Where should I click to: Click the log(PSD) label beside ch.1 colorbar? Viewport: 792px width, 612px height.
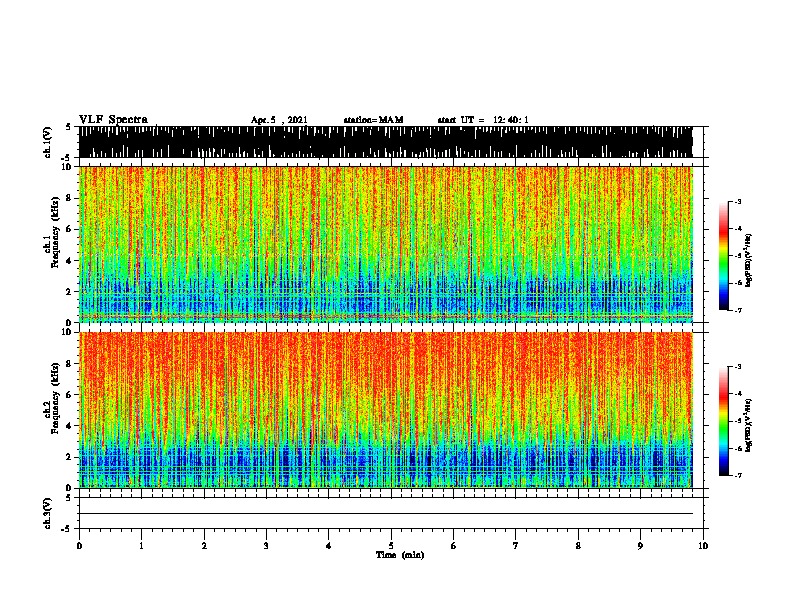(x=748, y=261)
